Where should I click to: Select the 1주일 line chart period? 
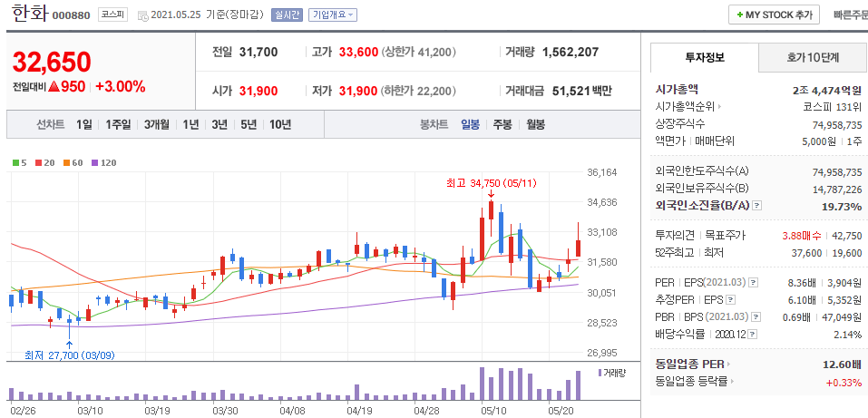click(118, 124)
